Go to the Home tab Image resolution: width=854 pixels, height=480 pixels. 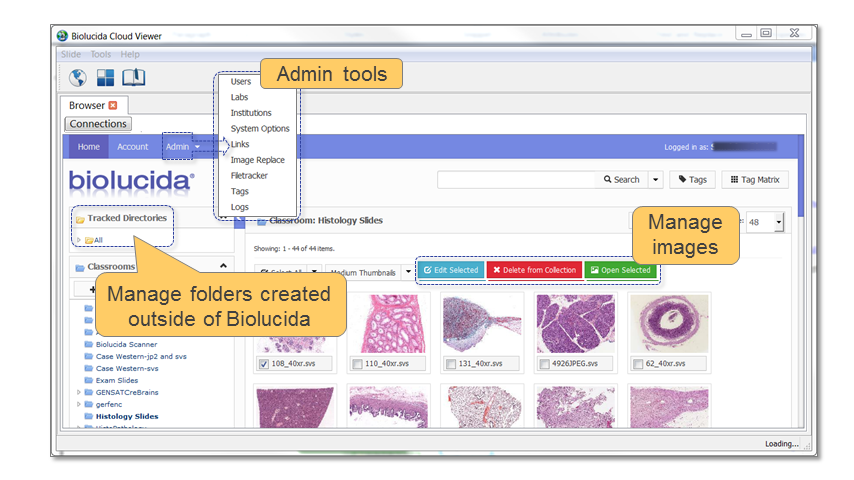pyautogui.click(x=88, y=147)
